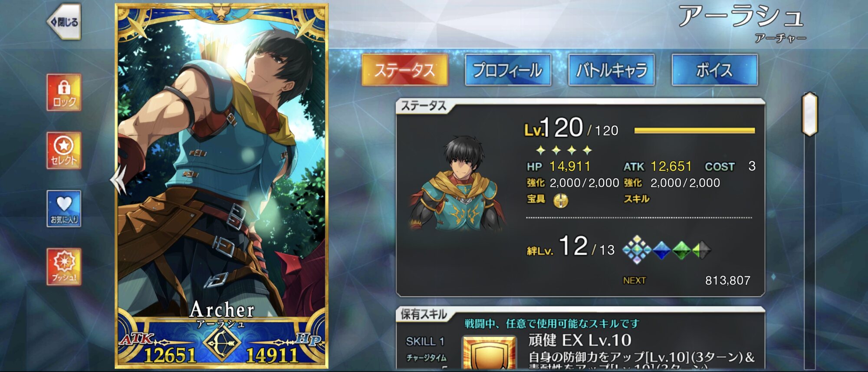Viewport: 868px width, 372px height.
Task: Click the vertical scrollbar handle
Action: 809,114
